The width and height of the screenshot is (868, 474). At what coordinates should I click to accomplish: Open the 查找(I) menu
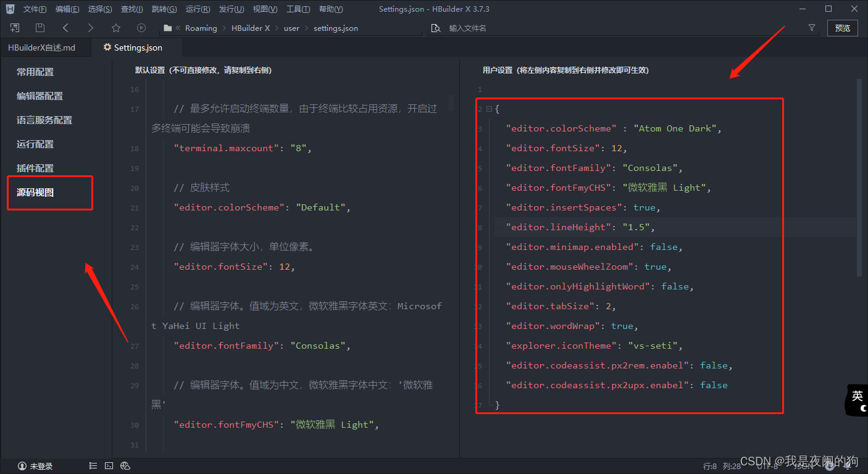[x=132, y=9]
